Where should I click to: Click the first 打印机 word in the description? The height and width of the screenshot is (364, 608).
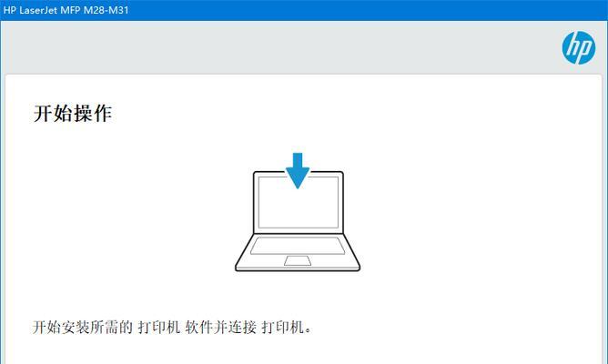pyautogui.click(x=159, y=328)
